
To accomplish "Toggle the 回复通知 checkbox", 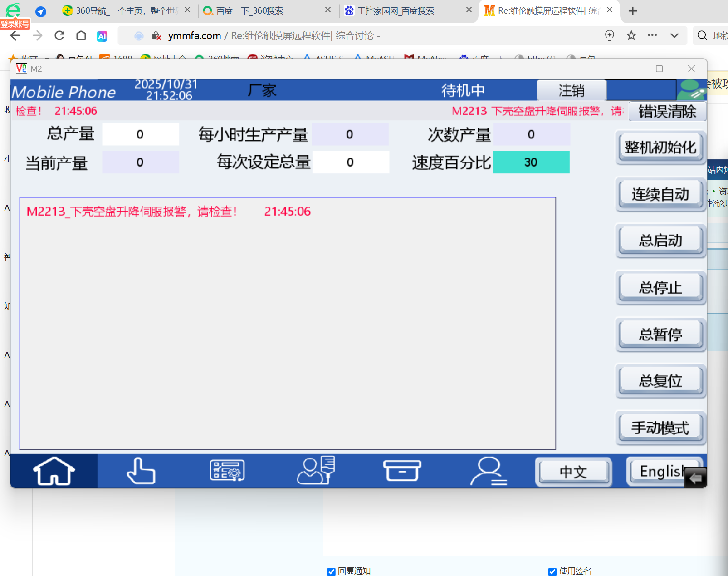I will point(332,571).
